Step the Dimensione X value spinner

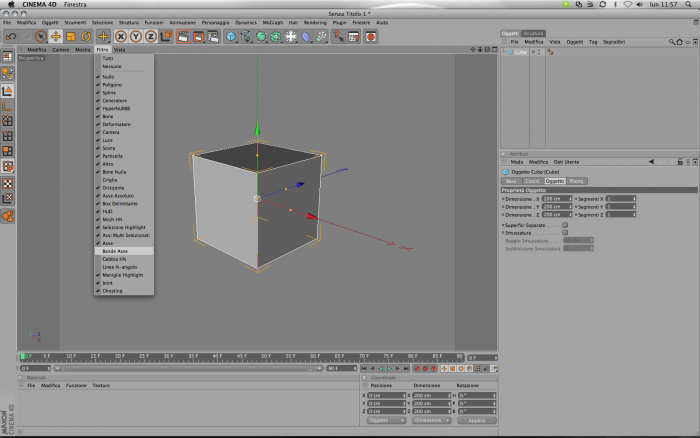click(570, 199)
